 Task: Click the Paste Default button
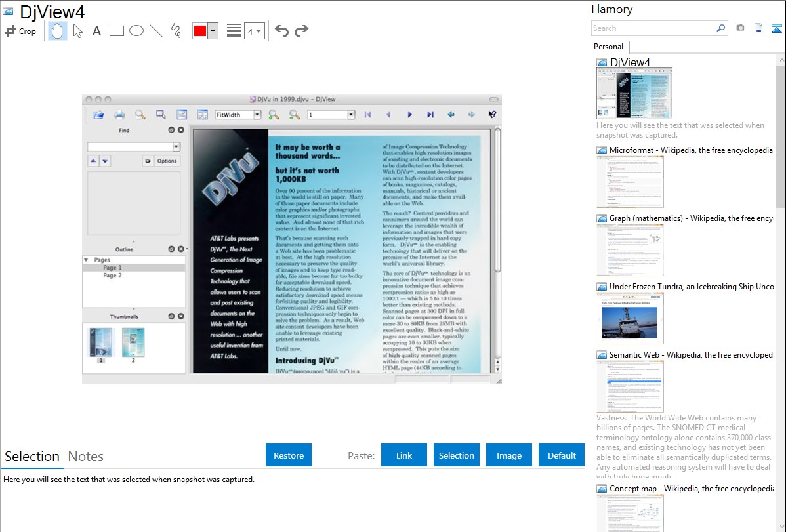pyautogui.click(x=562, y=455)
